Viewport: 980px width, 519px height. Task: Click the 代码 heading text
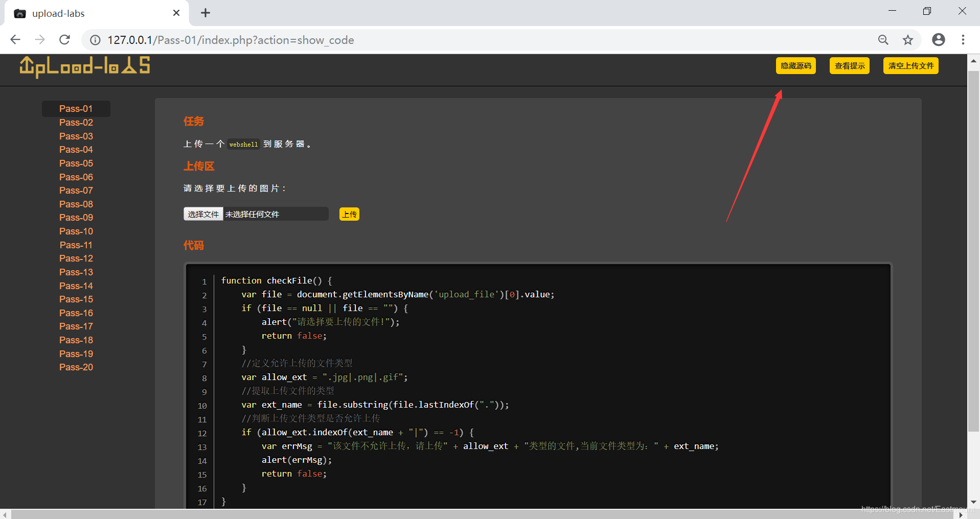coord(194,246)
